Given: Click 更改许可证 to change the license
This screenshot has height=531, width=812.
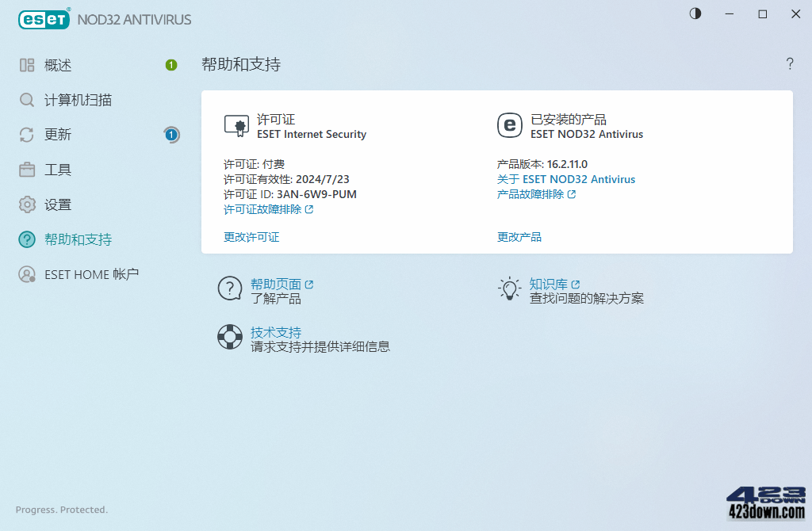Looking at the screenshot, I should coord(251,236).
